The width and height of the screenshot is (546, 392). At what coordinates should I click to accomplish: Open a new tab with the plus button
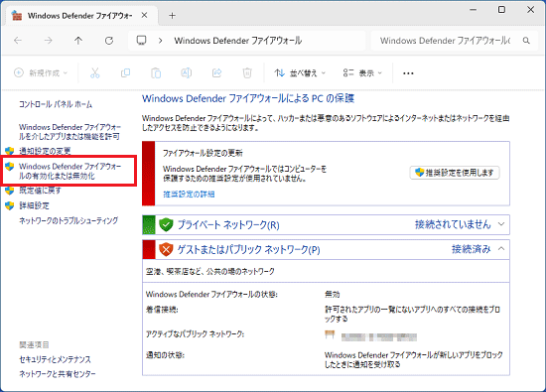[172, 15]
